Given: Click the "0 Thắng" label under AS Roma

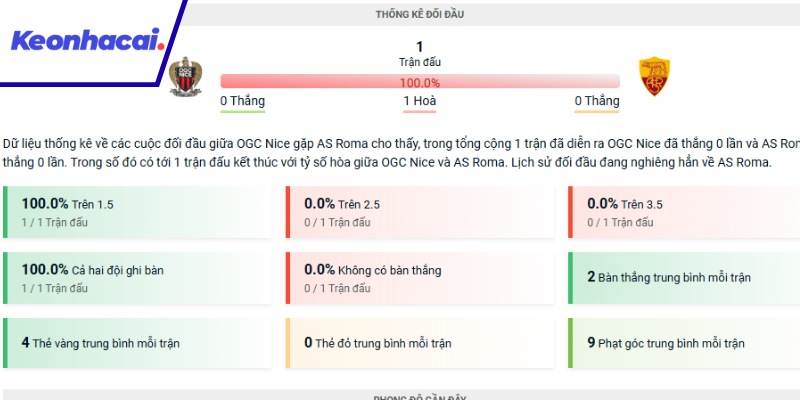Looking at the screenshot, I should 596,101.
